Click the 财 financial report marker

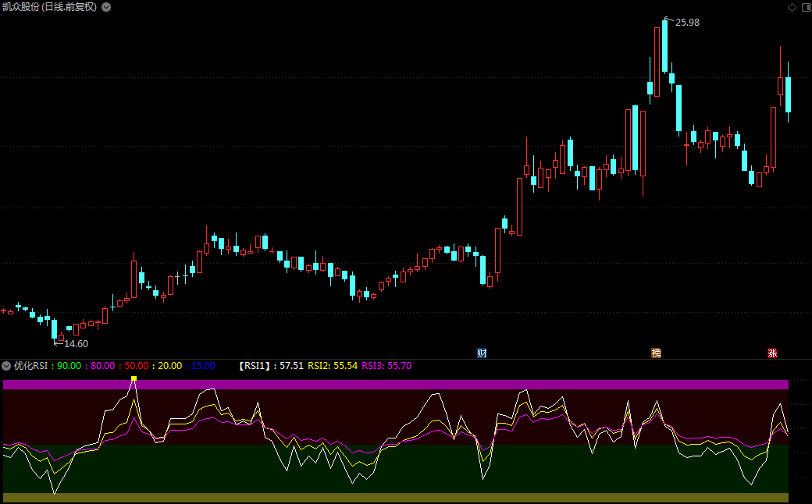[482, 353]
